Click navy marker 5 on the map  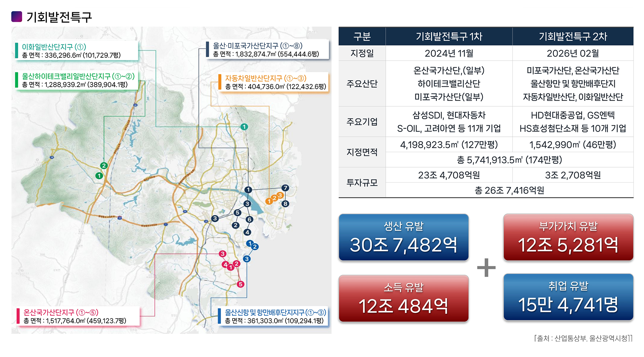[x=237, y=213]
